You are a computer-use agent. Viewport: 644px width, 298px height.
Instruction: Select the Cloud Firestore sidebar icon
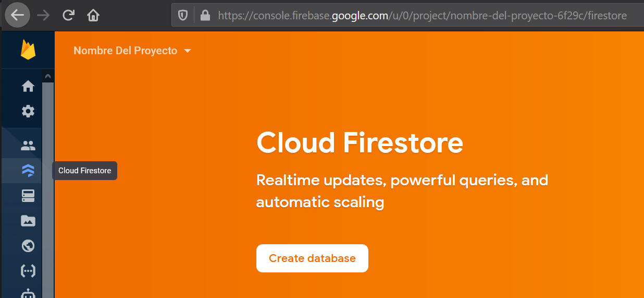tap(28, 170)
